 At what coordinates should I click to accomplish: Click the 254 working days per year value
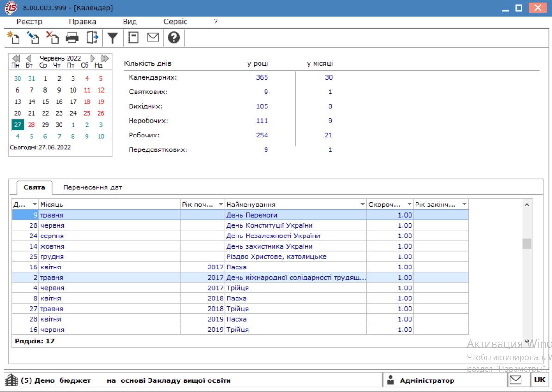coord(262,135)
